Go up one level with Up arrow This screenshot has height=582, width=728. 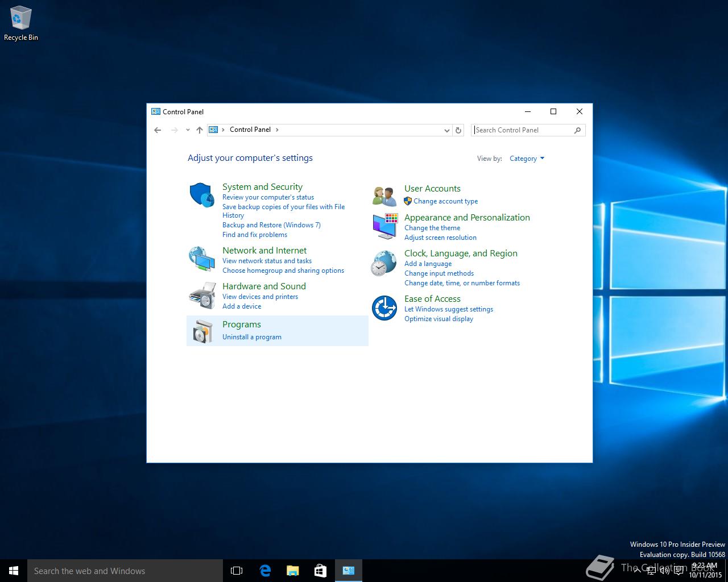[200, 130]
